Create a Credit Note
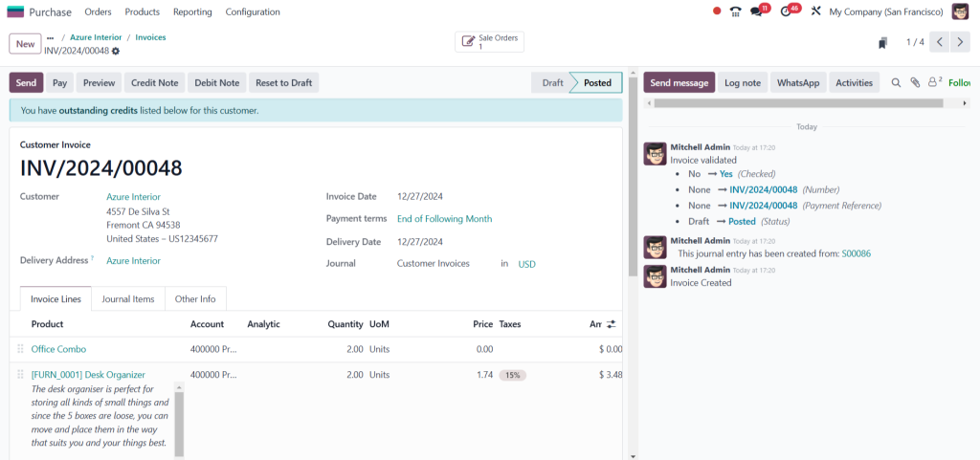The image size is (980, 460). pyautogui.click(x=155, y=82)
